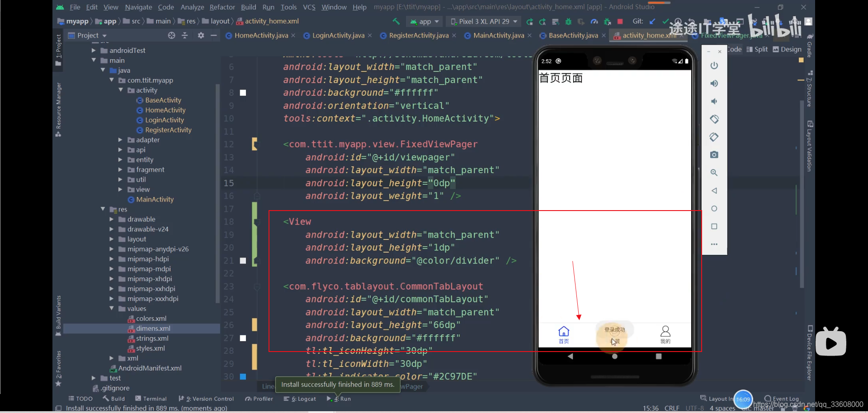868x413 pixels.
Task: Expand the drawable folder
Action: [111, 219]
